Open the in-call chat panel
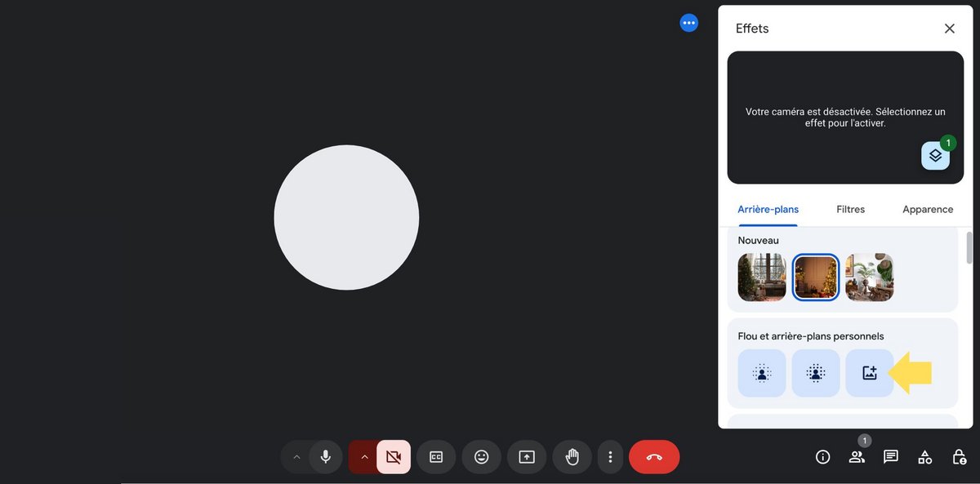Image resolution: width=980 pixels, height=484 pixels. pos(891,457)
